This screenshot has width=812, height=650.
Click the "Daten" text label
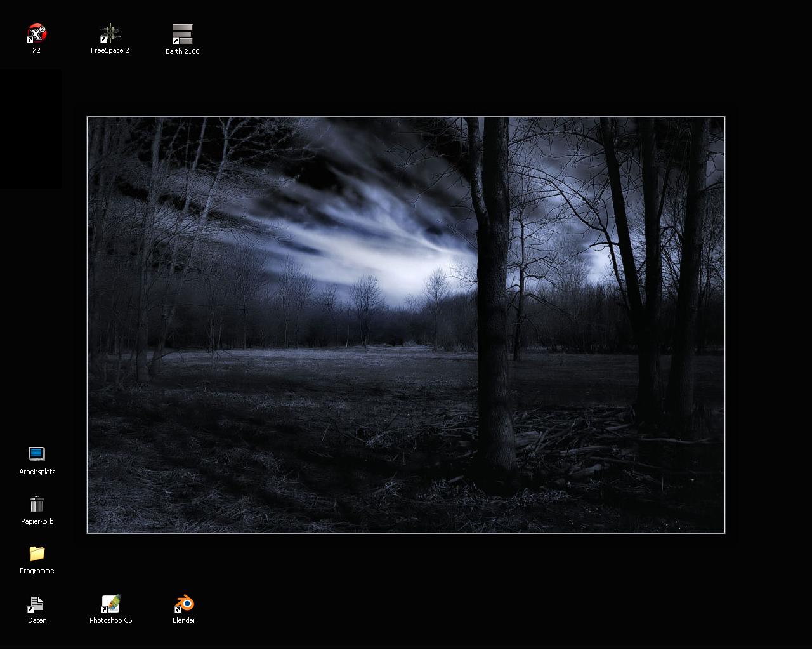tap(37, 620)
